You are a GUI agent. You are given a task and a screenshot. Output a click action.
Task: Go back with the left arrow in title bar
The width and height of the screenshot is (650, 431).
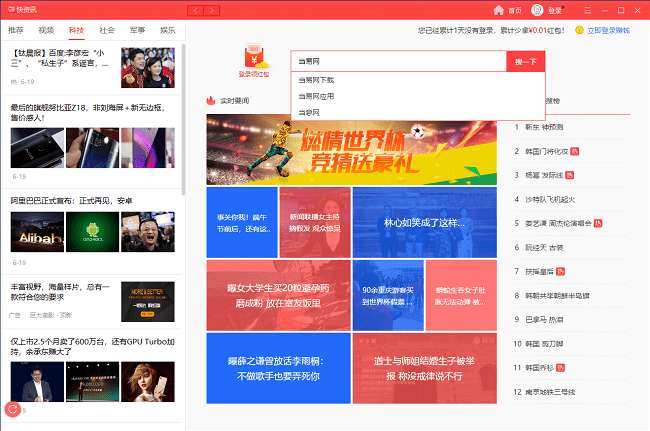point(196,10)
